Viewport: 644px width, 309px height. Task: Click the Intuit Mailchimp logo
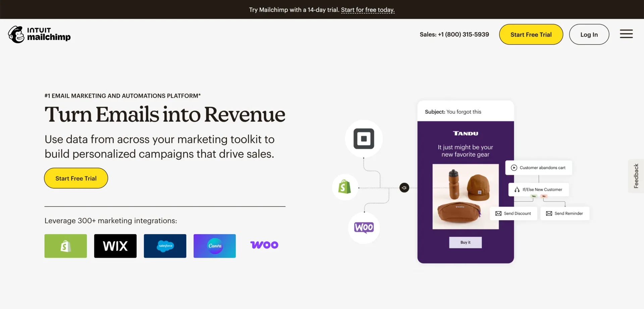tap(40, 34)
